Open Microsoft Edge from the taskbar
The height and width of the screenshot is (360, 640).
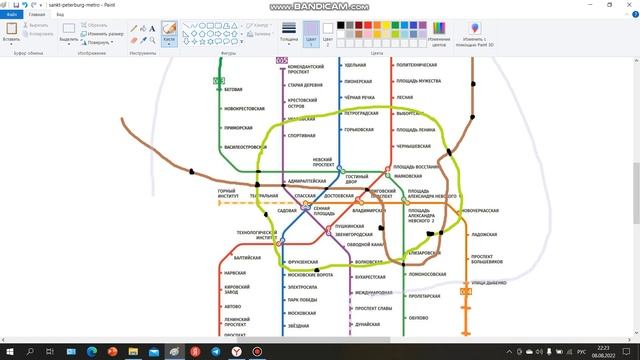tap(92, 351)
